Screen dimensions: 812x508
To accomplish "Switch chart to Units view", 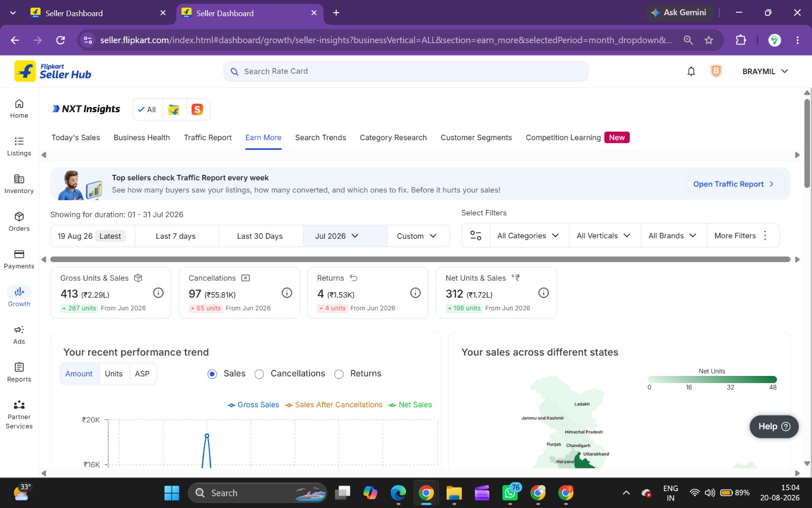I will point(114,374).
